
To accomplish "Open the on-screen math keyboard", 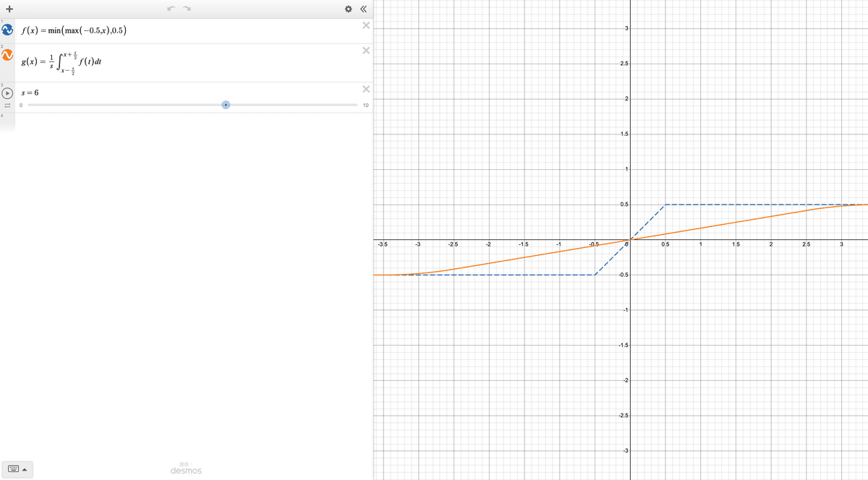I will (x=14, y=469).
